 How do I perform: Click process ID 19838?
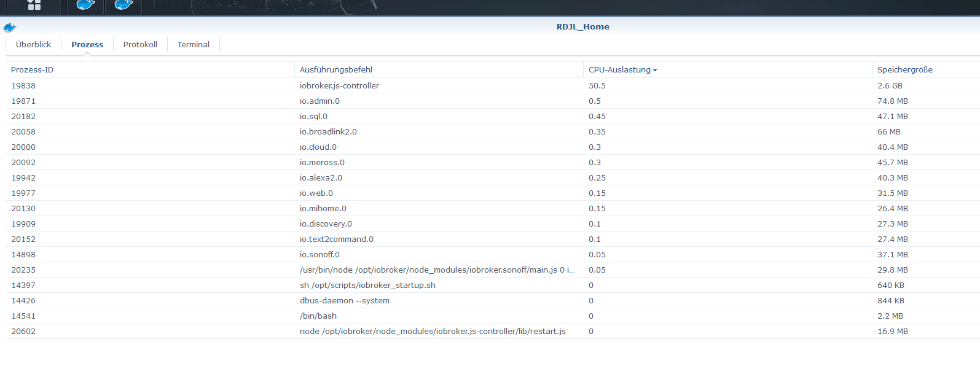(23, 86)
